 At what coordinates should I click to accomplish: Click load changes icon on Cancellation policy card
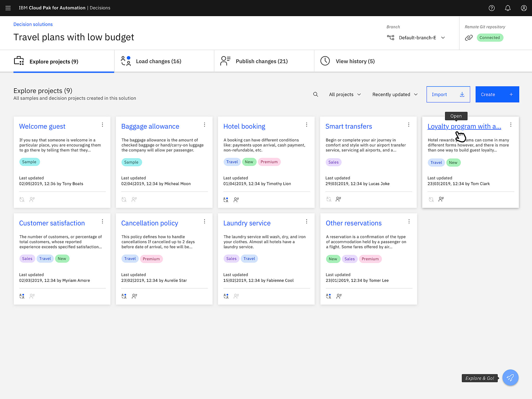[x=124, y=296]
